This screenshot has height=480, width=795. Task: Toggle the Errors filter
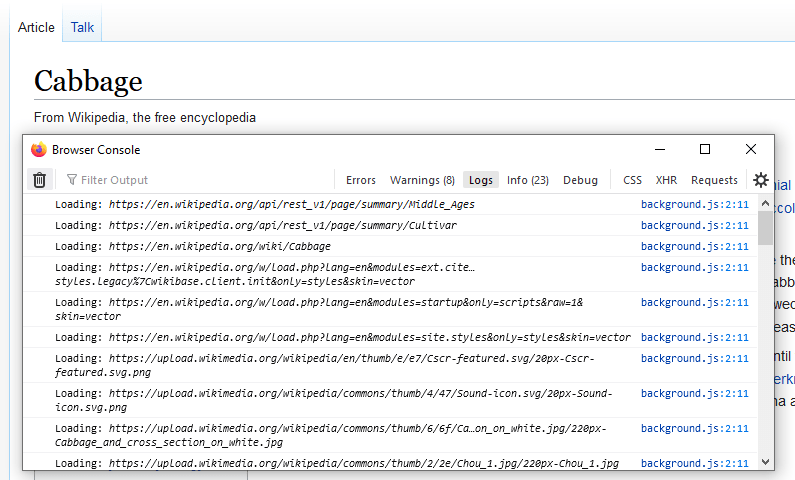361,180
